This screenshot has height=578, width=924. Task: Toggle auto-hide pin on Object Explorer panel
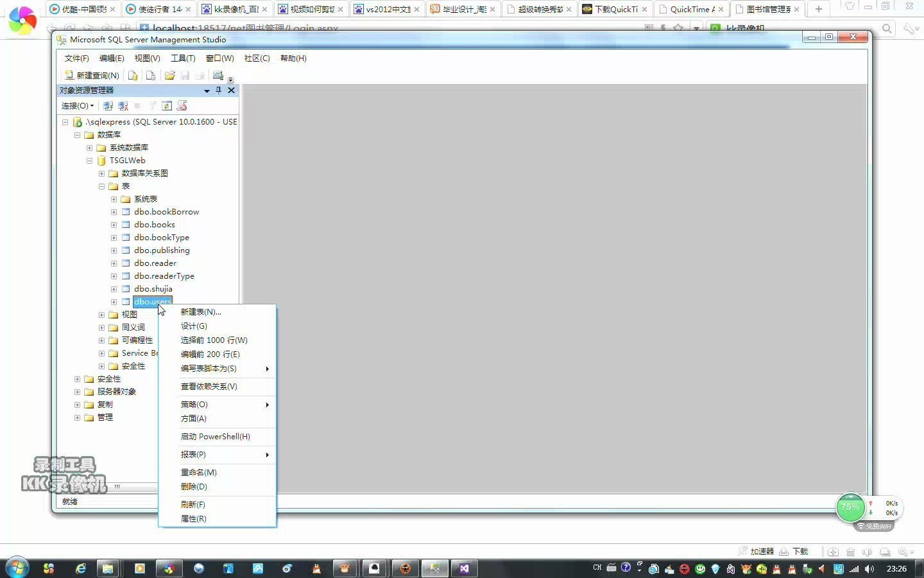pos(218,91)
